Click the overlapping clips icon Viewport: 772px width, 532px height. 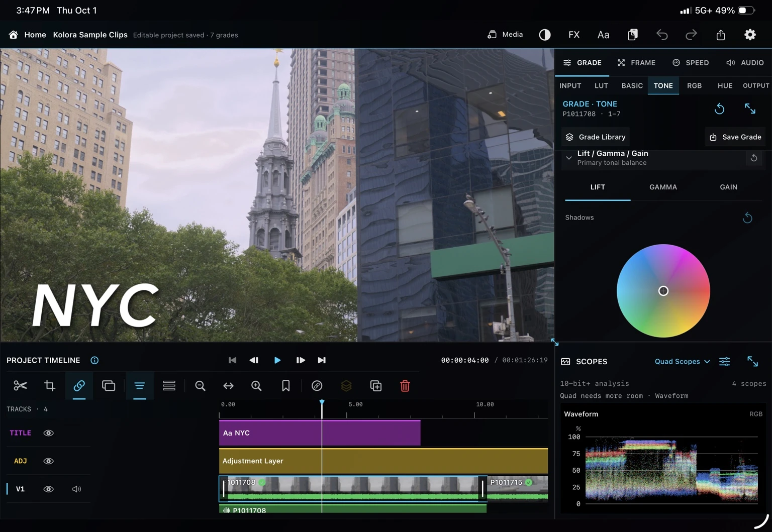109,386
